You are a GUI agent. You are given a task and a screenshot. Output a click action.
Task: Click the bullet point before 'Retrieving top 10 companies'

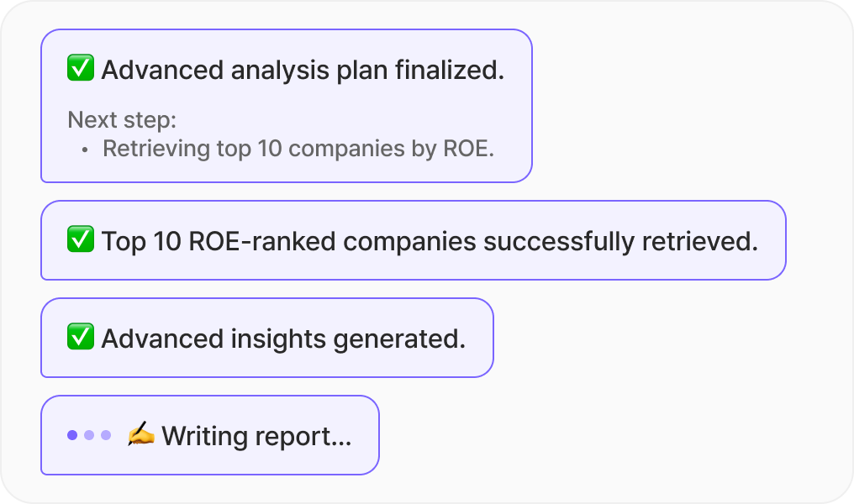point(84,150)
